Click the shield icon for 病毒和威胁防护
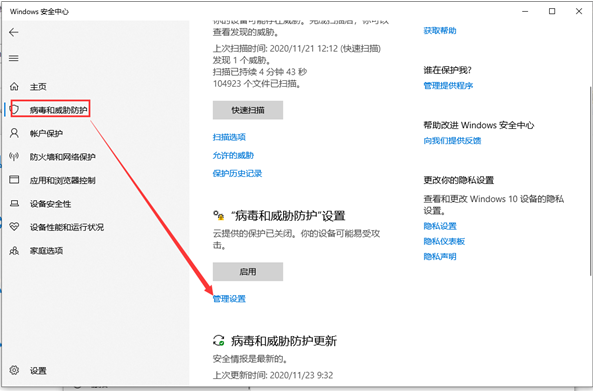 14,110
